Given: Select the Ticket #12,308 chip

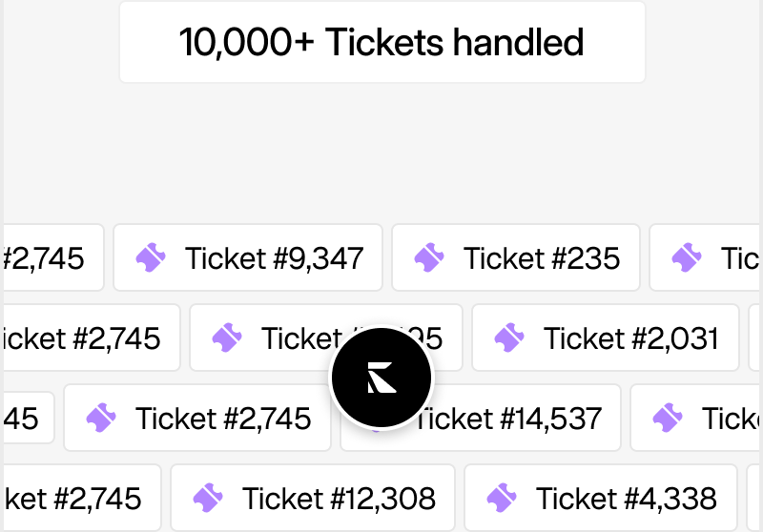Looking at the screenshot, I should click(x=313, y=498).
